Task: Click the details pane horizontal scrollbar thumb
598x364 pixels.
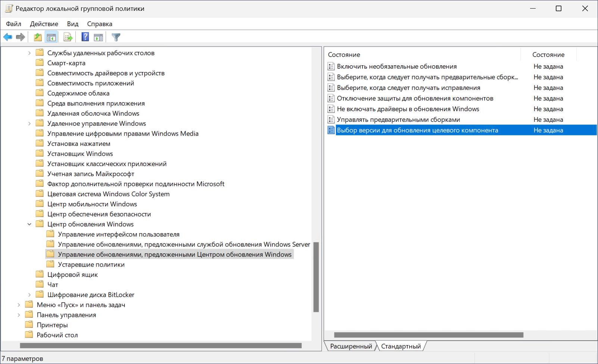Action: tap(429, 335)
